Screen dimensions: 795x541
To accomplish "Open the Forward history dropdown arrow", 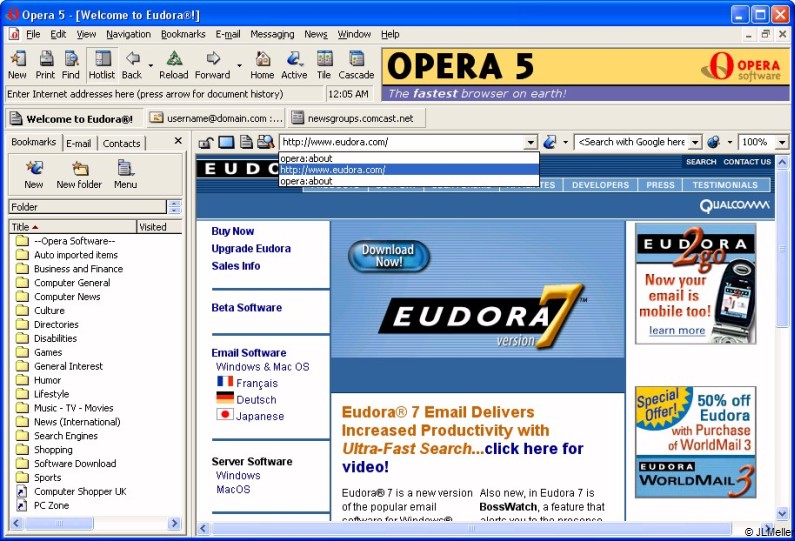I will coord(239,66).
